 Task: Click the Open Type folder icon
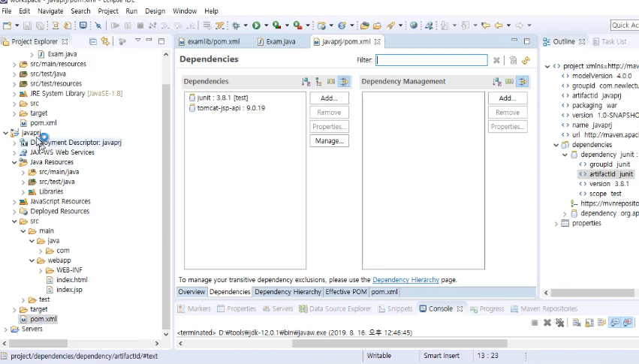click(364, 26)
